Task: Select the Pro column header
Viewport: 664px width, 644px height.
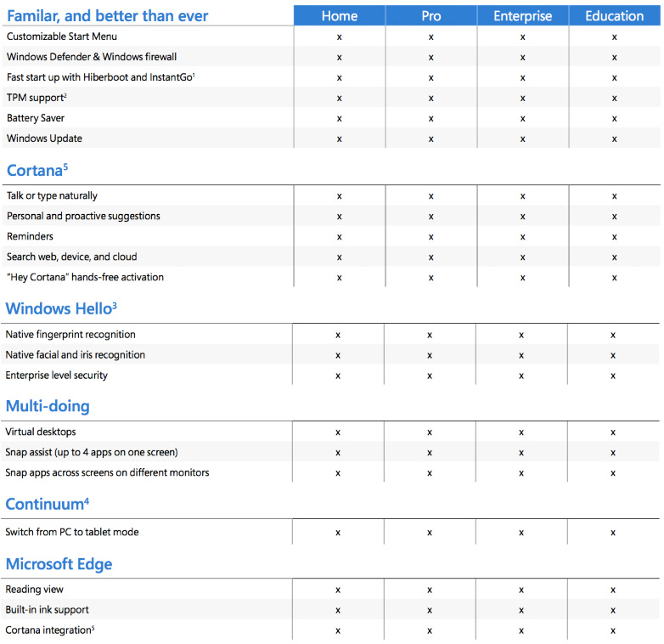Action: (x=430, y=15)
